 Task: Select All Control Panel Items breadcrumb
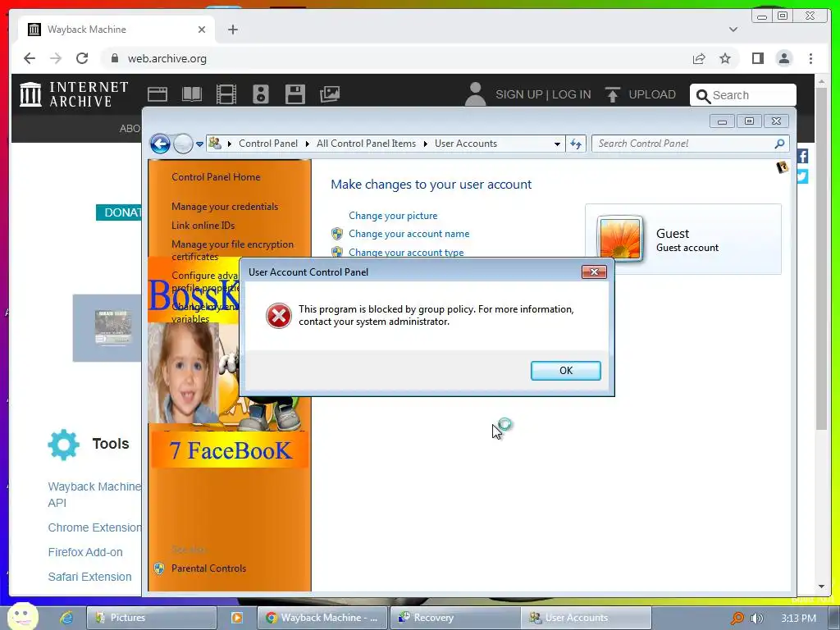pos(366,144)
